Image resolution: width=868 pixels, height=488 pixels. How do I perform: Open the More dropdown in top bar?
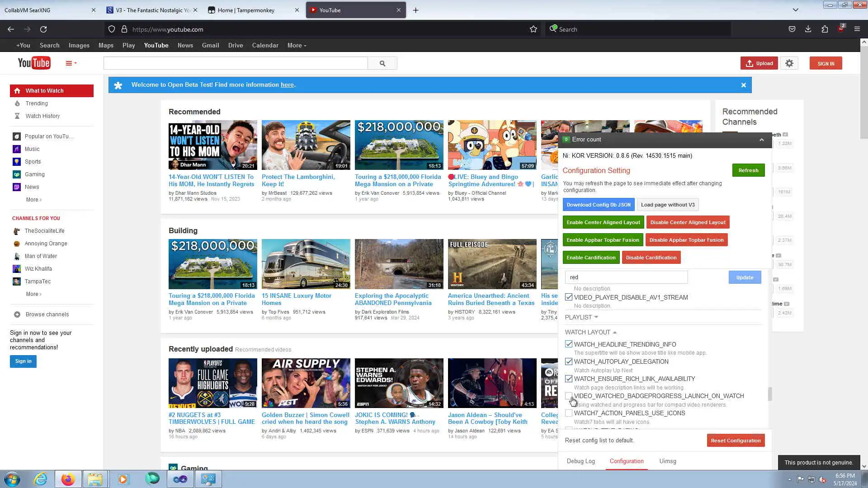(297, 46)
